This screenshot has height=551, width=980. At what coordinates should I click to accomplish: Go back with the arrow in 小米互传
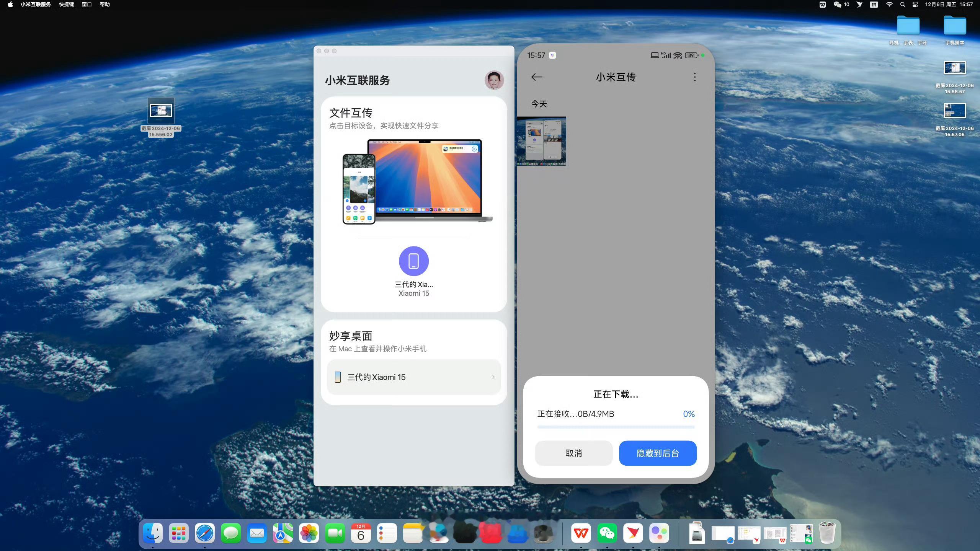point(537,77)
